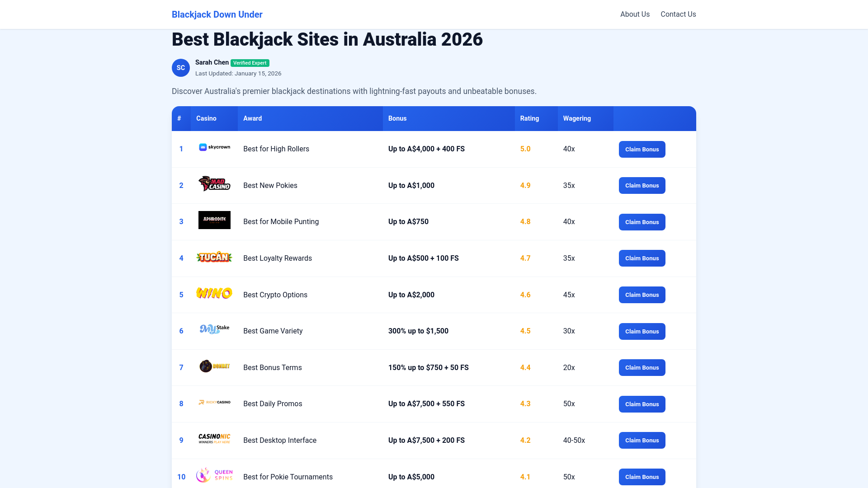
Task: Claim Bonus for Best Desktop Interface
Action: coord(642,441)
